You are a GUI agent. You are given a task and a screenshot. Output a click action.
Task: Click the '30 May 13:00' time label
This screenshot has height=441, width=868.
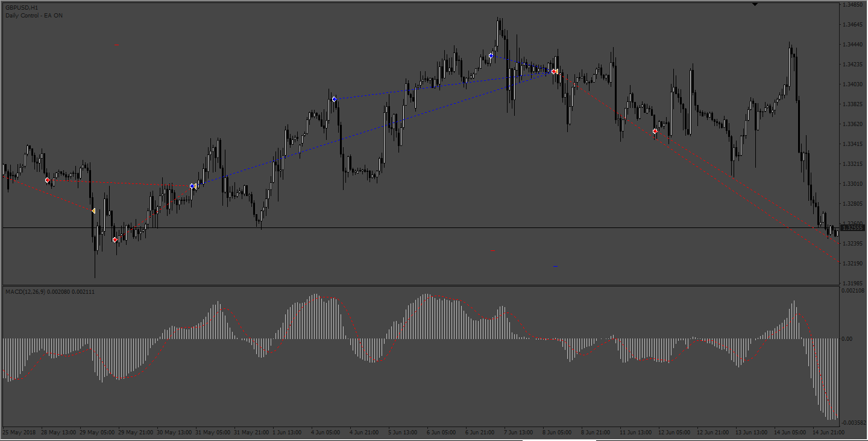174,433
